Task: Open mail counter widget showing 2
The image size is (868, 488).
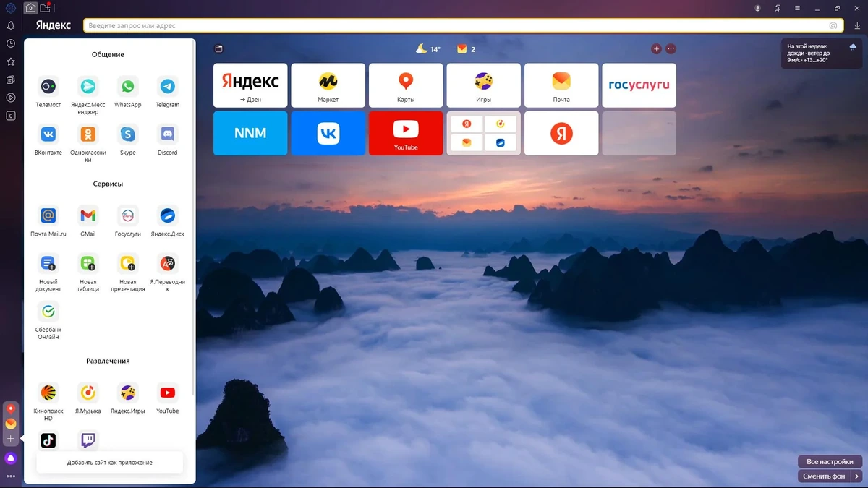Action: (x=466, y=49)
